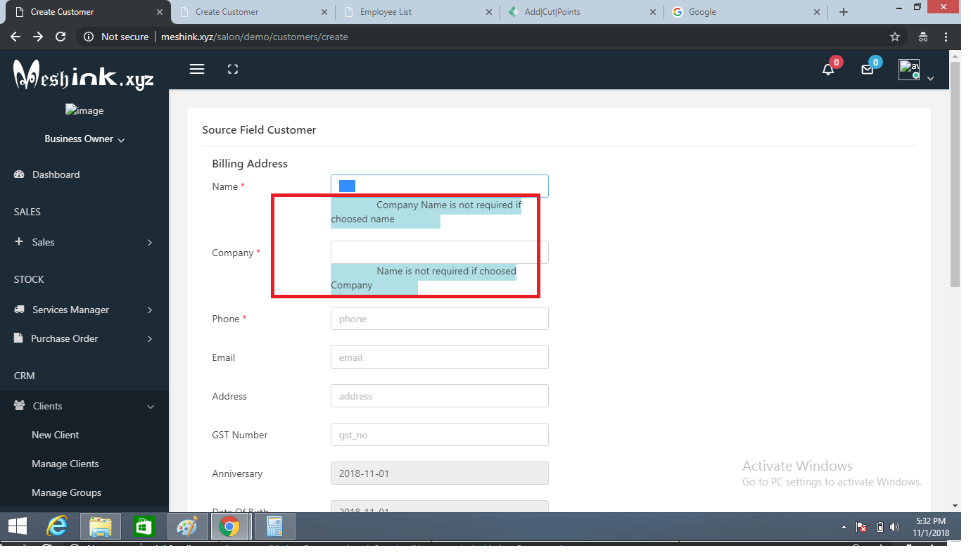971x560 pixels.
Task: Open the Windows Start menu
Action: point(17,526)
